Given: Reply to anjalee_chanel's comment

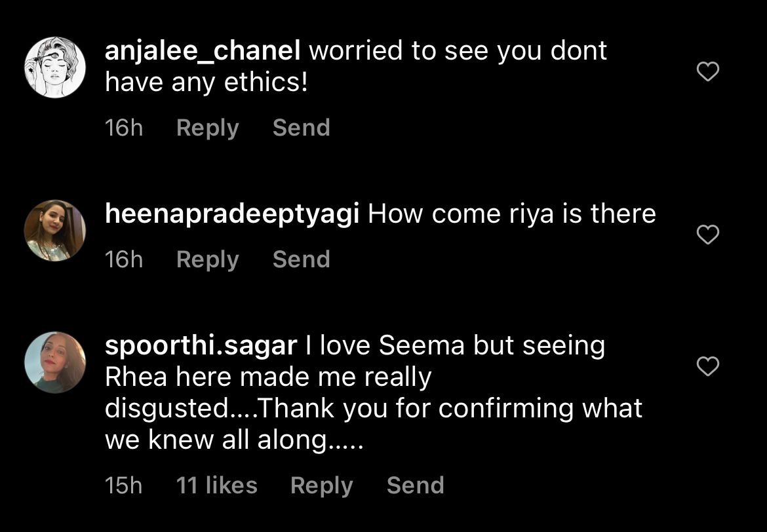Looking at the screenshot, I should click(207, 128).
